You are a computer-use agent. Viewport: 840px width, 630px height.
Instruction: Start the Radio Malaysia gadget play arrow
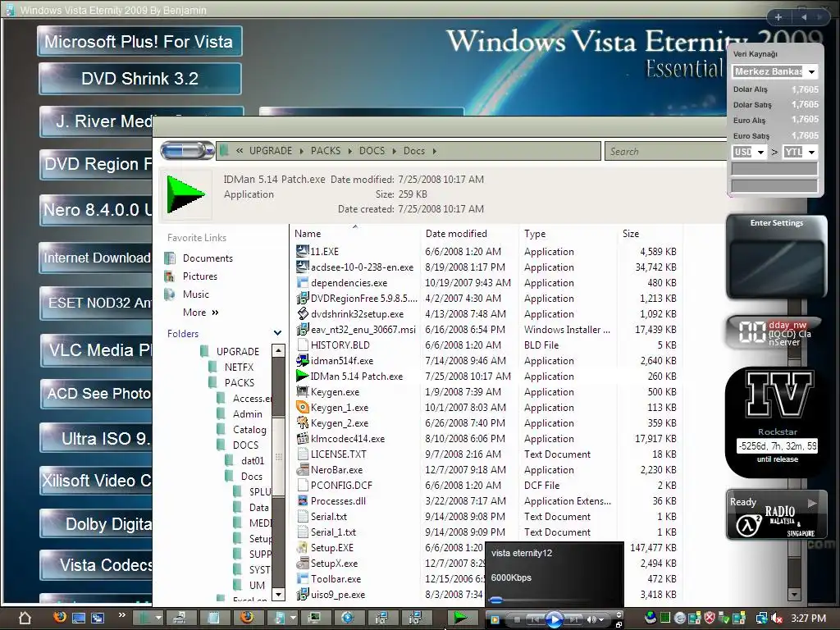point(812,503)
